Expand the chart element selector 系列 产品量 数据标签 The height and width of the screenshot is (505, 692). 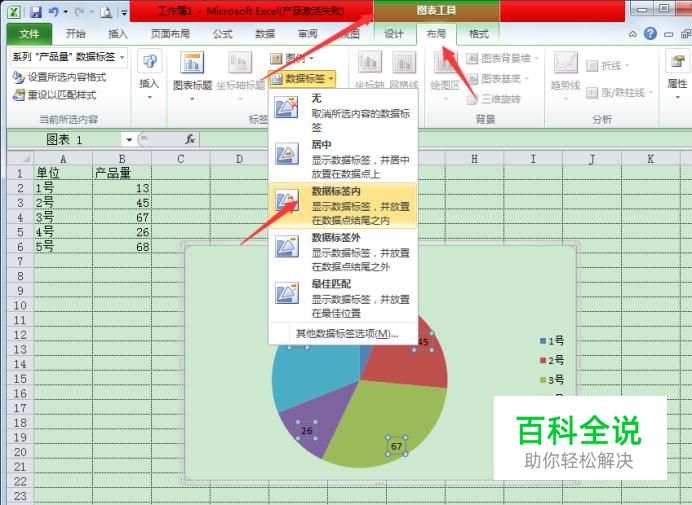pyautogui.click(x=122, y=57)
